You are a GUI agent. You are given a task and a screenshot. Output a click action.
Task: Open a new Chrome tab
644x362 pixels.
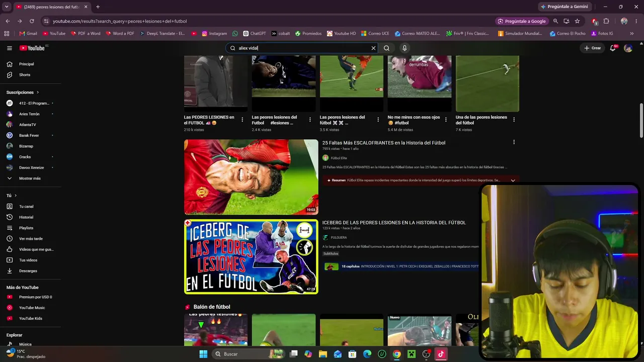[x=98, y=7]
